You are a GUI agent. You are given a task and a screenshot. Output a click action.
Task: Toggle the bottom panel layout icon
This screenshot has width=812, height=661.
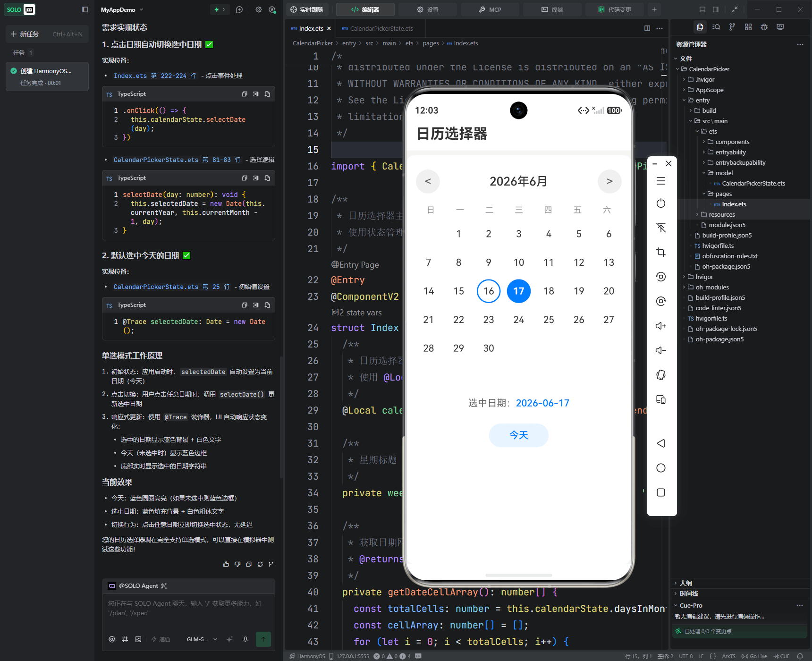tap(702, 9)
